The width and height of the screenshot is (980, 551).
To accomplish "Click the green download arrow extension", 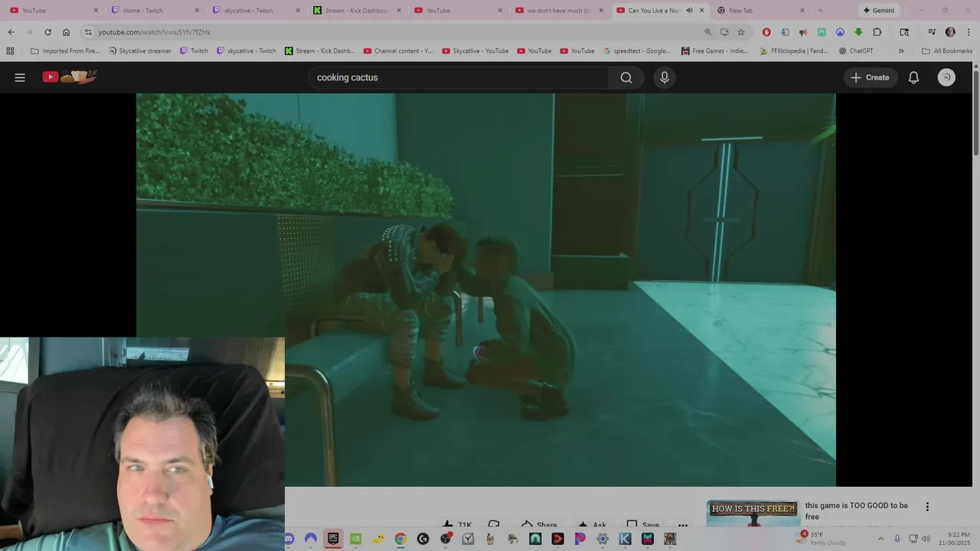I will (858, 32).
